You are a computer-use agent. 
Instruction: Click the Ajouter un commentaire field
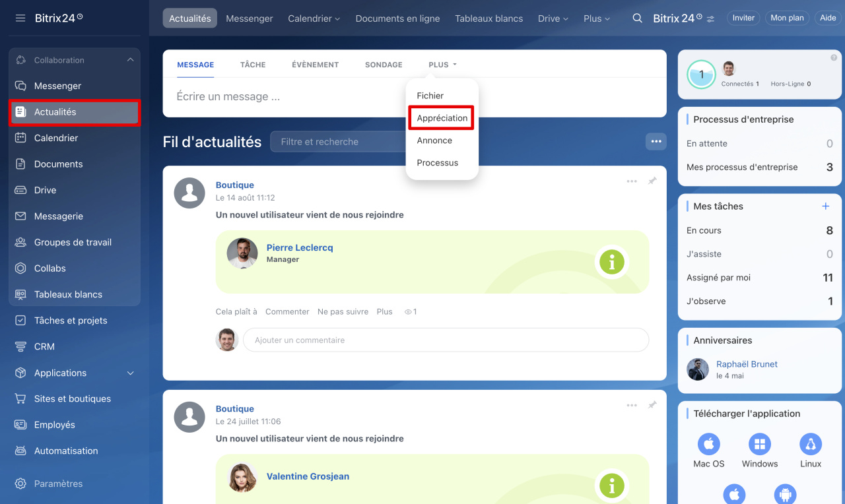446,340
